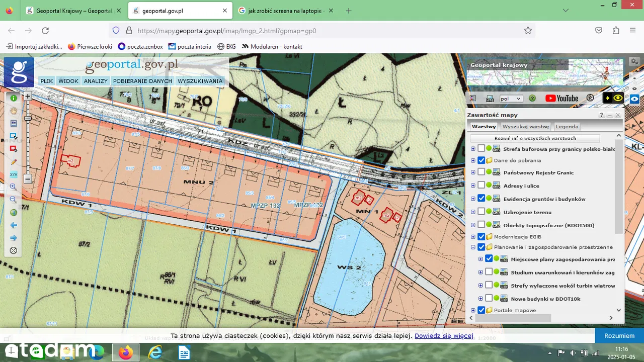Open the XYH coordinates tool
The height and width of the screenshot is (362, 644).
pyautogui.click(x=14, y=174)
